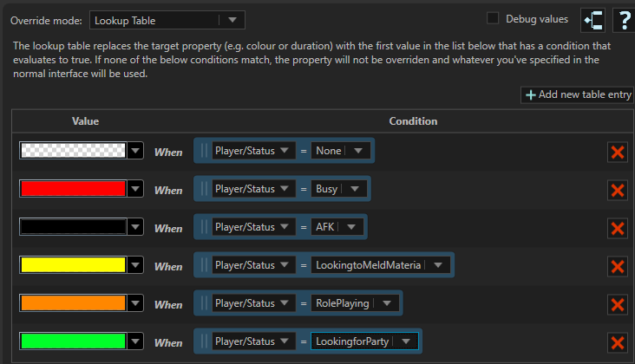Click the transparent checkered color swatch
The height and width of the screenshot is (364, 635).
[x=73, y=151]
